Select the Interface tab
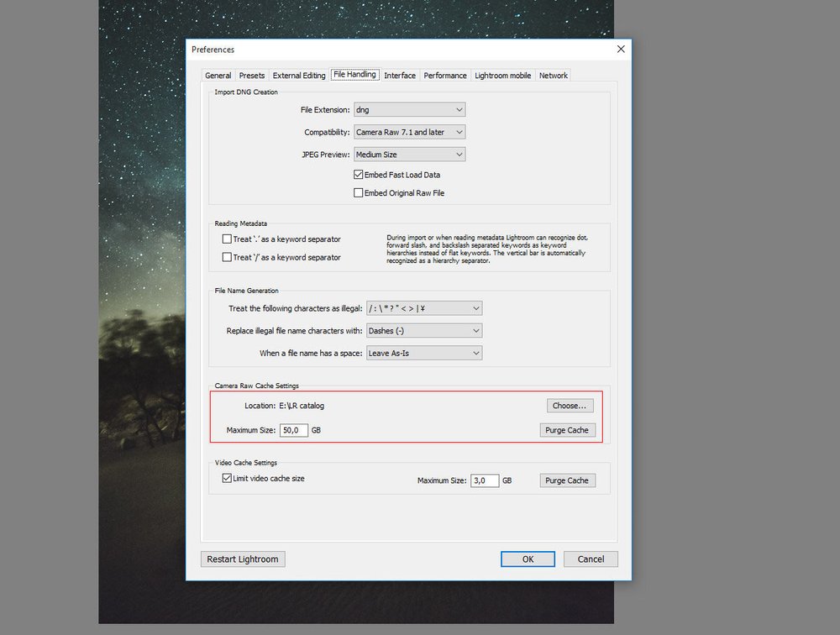 coord(400,75)
